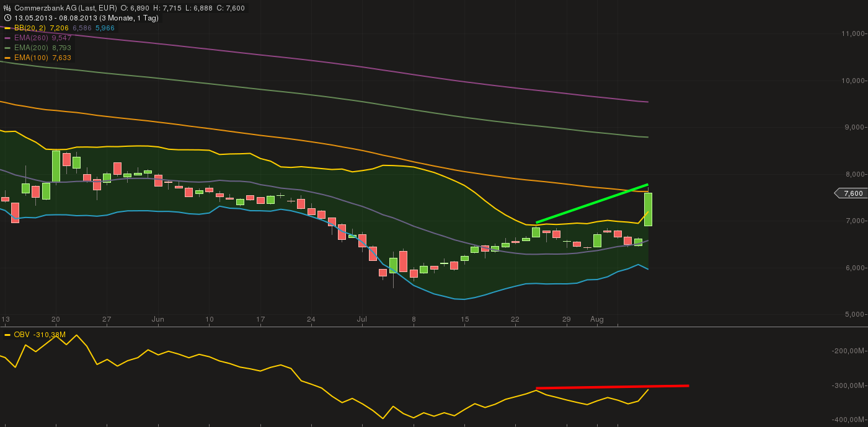Click the purple color swatch before EMA(260)
868x427 pixels.
pos(7,38)
